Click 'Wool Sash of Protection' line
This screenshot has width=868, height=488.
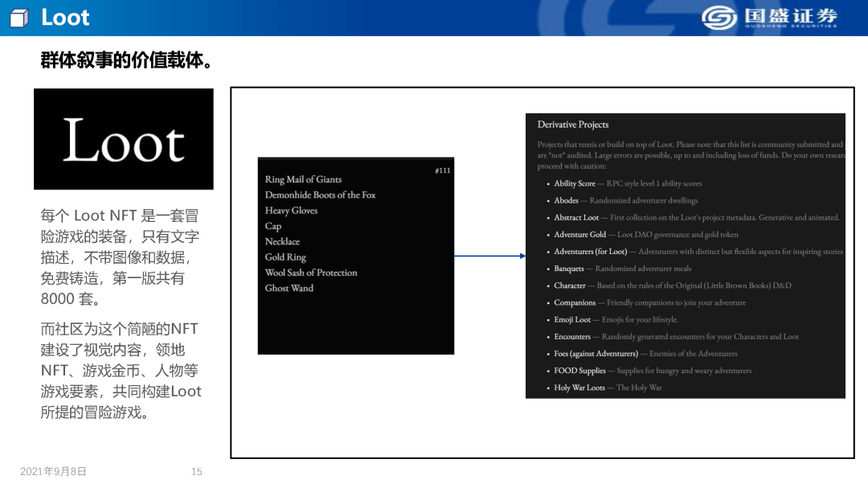click(311, 273)
